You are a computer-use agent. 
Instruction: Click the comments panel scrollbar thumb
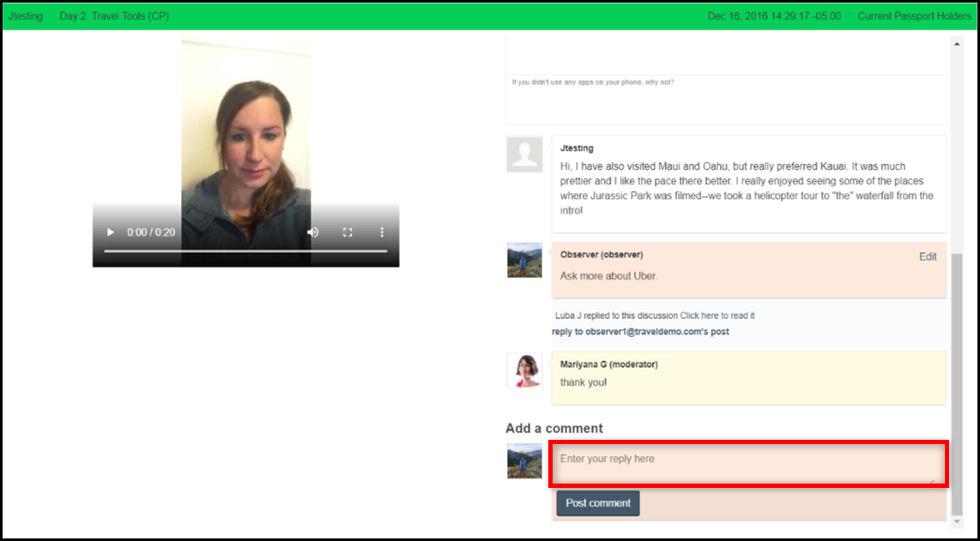(x=957, y=383)
